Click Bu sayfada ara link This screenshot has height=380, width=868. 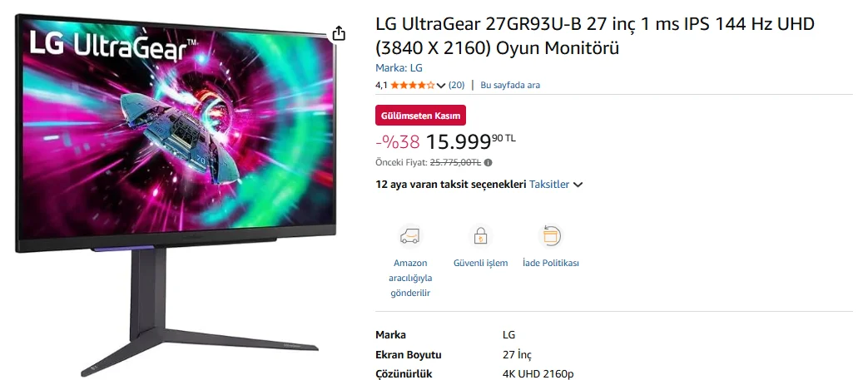pos(510,85)
